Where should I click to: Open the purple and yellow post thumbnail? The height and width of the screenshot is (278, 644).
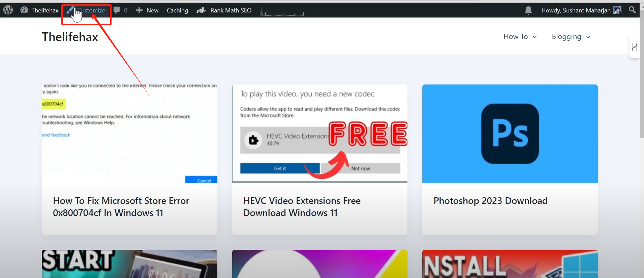320,264
